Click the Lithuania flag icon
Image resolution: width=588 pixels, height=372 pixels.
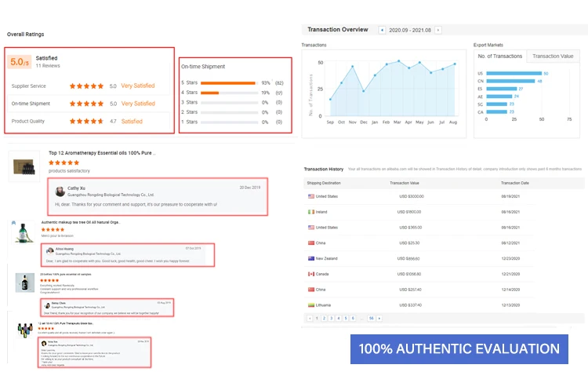311,305
